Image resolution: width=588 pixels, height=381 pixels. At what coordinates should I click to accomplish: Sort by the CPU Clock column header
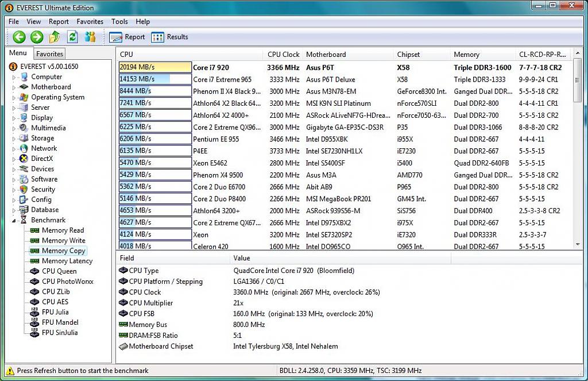283,55
